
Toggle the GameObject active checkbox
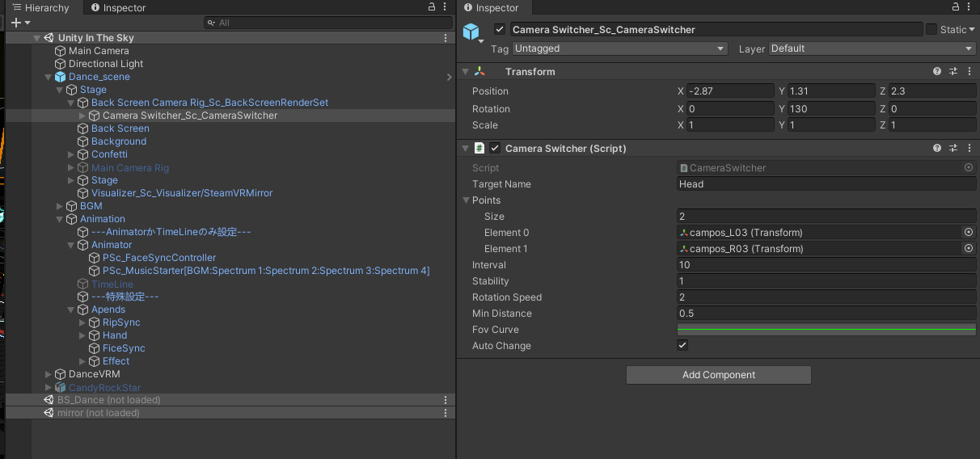[500, 30]
